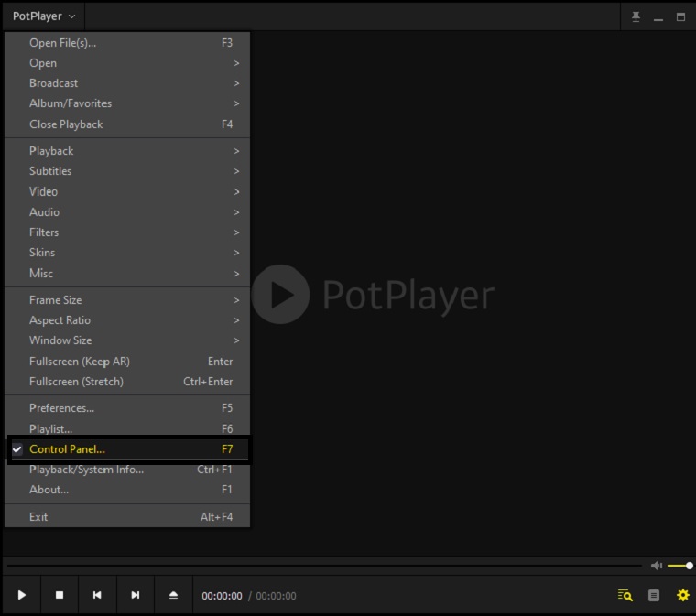Open the Misc submenu
This screenshot has width=696, height=616.
pyautogui.click(x=127, y=273)
